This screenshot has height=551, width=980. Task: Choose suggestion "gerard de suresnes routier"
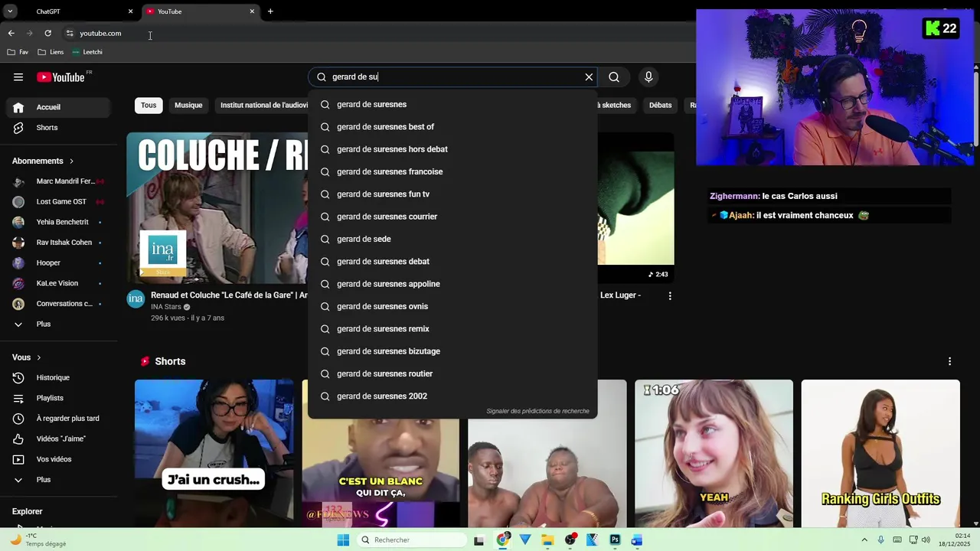[452, 373]
